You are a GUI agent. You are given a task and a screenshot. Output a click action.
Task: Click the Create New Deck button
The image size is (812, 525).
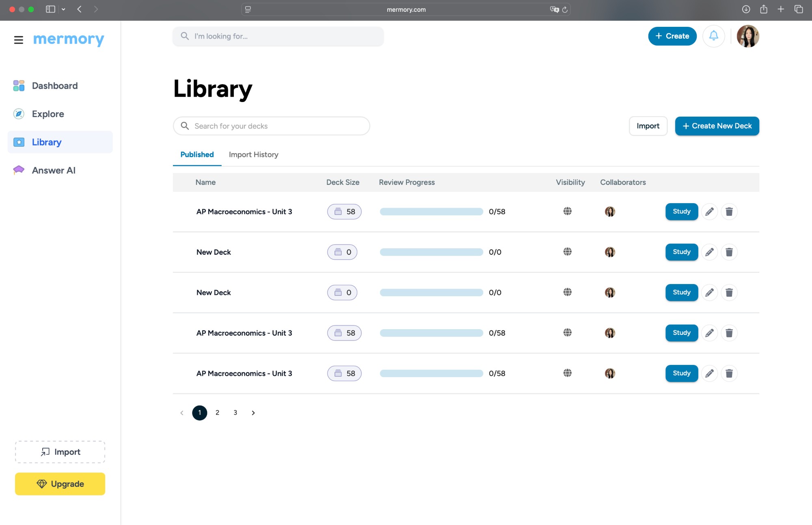pyautogui.click(x=717, y=126)
